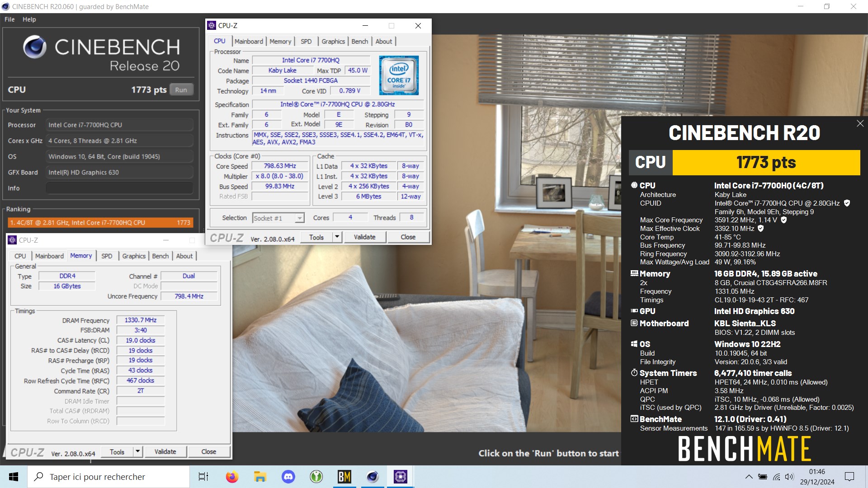Image resolution: width=868 pixels, height=488 pixels.
Task: Click the shield next to Max Core Frequency
Action: [x=784, y=220]
